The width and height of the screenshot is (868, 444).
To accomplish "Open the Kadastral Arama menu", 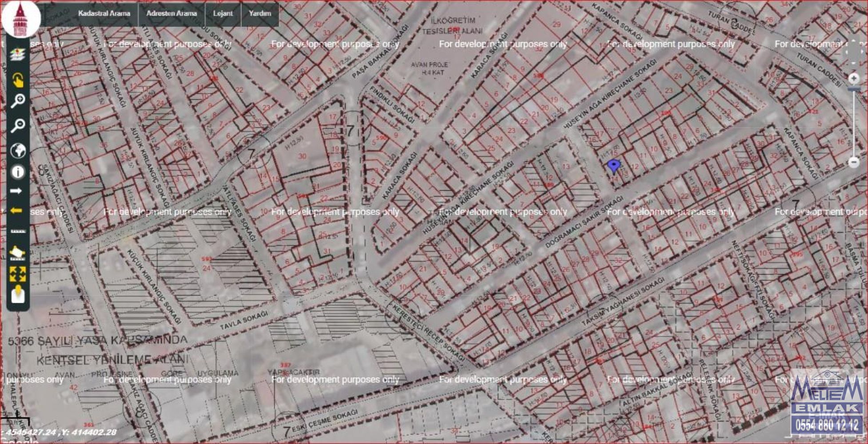I will click(x=104, y=13).
